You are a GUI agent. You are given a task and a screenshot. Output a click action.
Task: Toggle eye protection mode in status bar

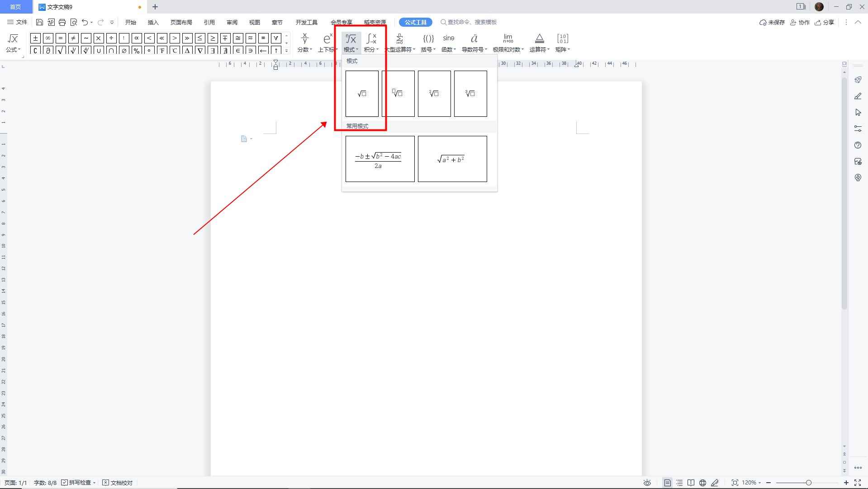click(647, 483)
